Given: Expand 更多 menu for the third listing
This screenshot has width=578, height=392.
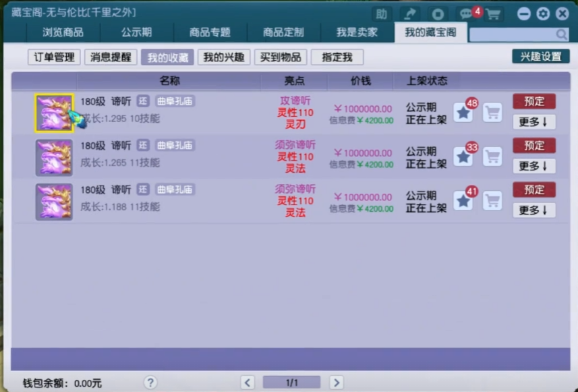Looking at the screenshot, I should tap(533, 210).
